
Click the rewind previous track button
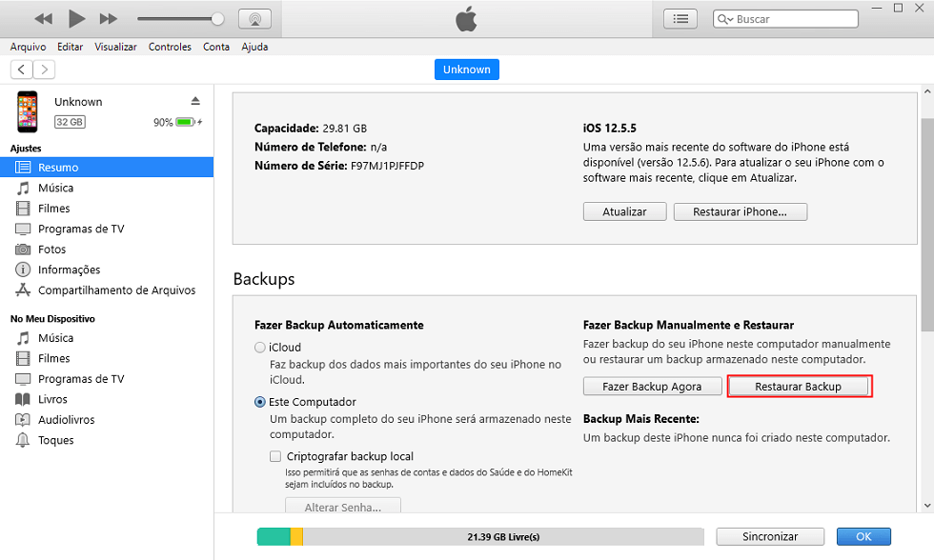click(44, 19)
